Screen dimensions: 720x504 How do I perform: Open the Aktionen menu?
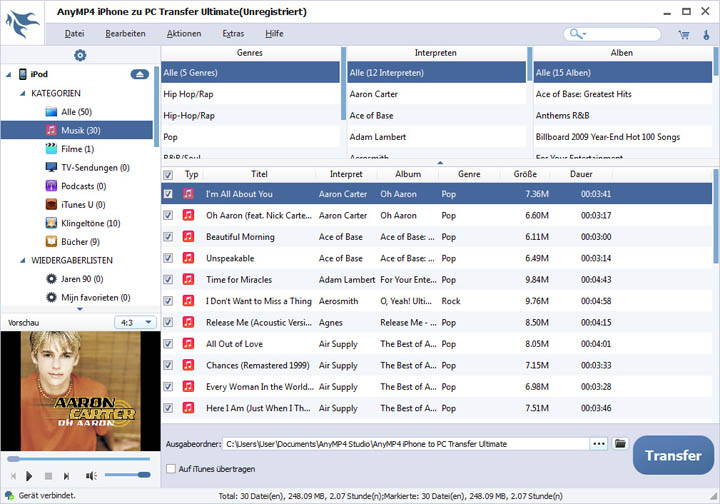click(184, 34)
